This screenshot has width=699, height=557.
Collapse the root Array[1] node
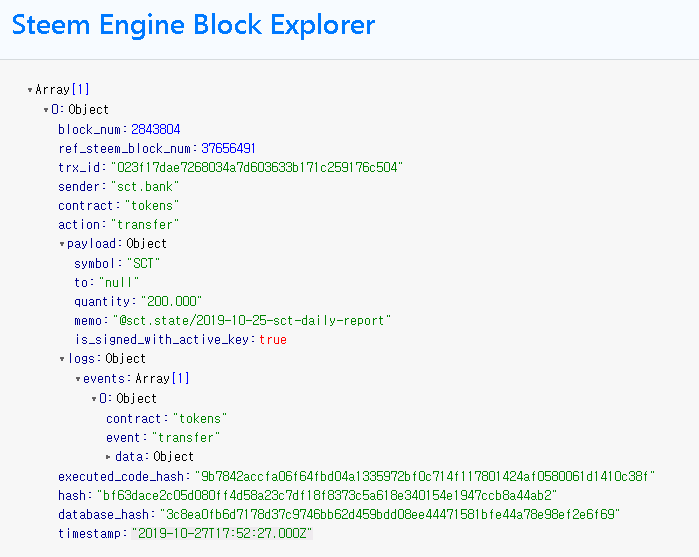30,90
